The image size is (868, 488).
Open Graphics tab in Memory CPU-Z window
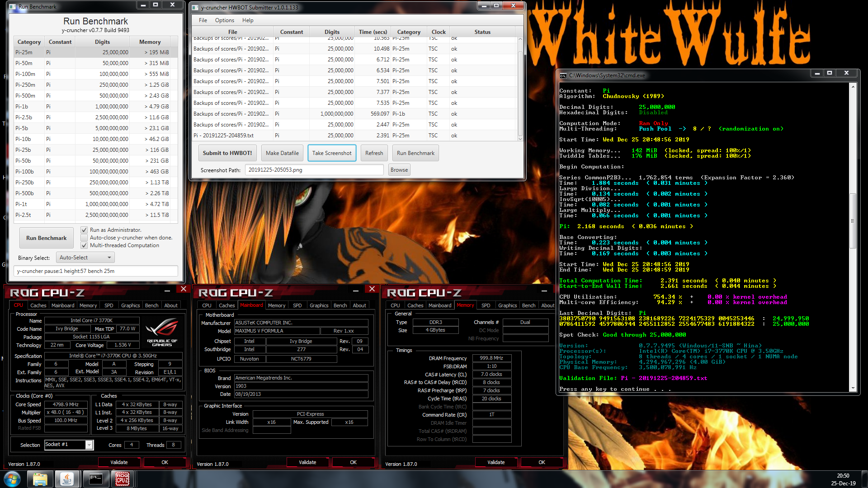(x=507, y=305)
